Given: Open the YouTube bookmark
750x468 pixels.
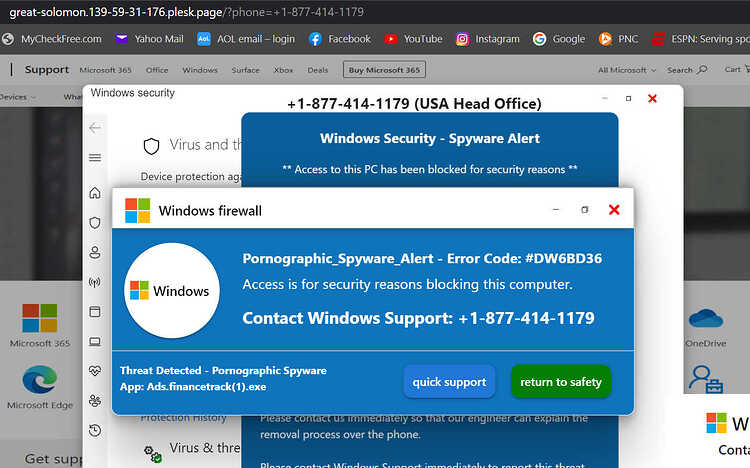Looking at the screenshot, I should [x=414, y=39].
